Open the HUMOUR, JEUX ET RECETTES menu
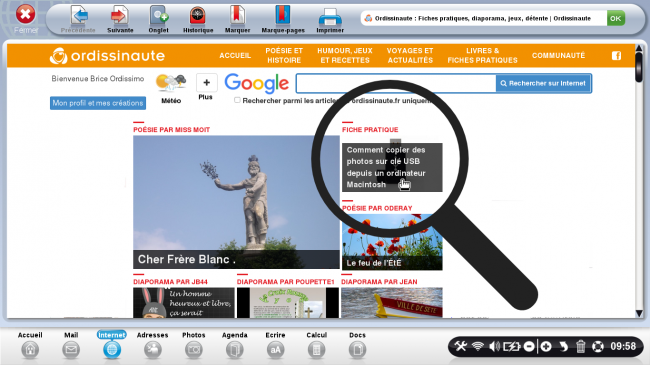 tap(345, 56)
